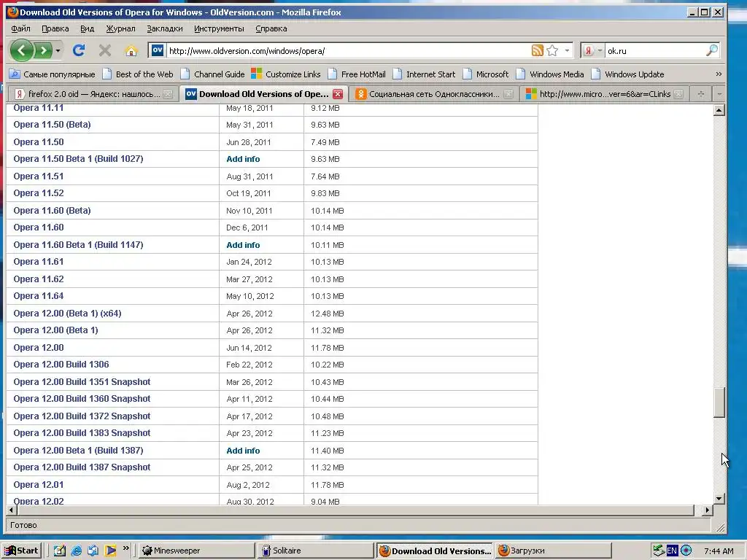Open the Windows Start button
747x560 pixels.
pyautogui.click(x=22, y=551)
